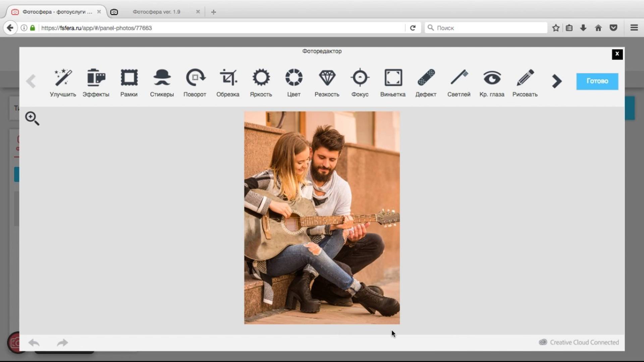
Task: Select the Рисовать pencil draw tool
Action: point(525,82)
